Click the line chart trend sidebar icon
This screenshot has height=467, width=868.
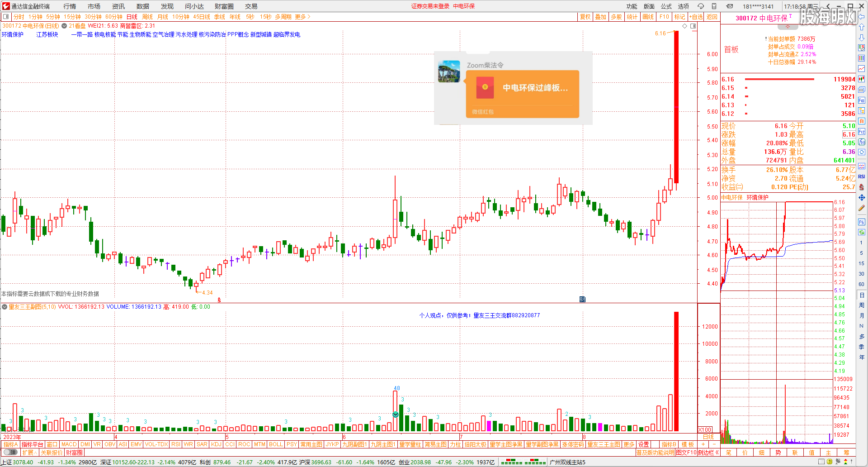[x=862, y=69]
